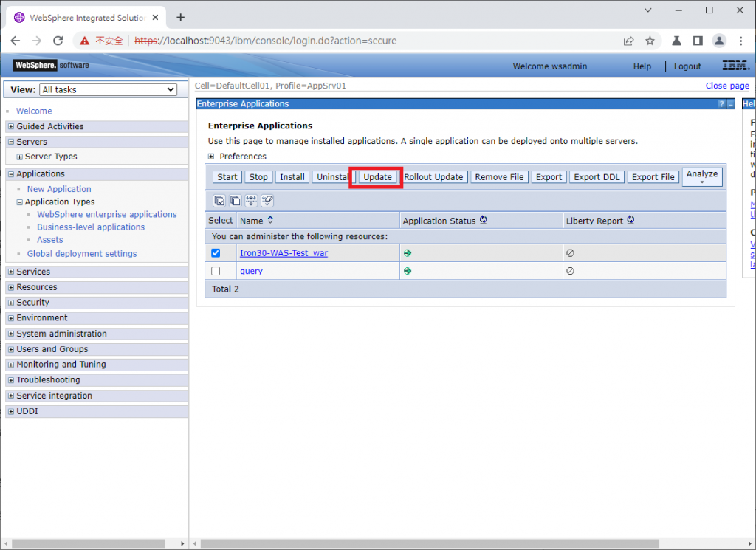Refresh the Application Status column icon

pyautogui.click(x=483, y=220)
